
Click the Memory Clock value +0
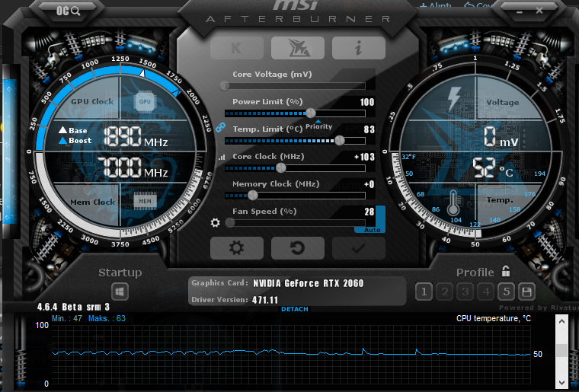click(x=369, y=184)
